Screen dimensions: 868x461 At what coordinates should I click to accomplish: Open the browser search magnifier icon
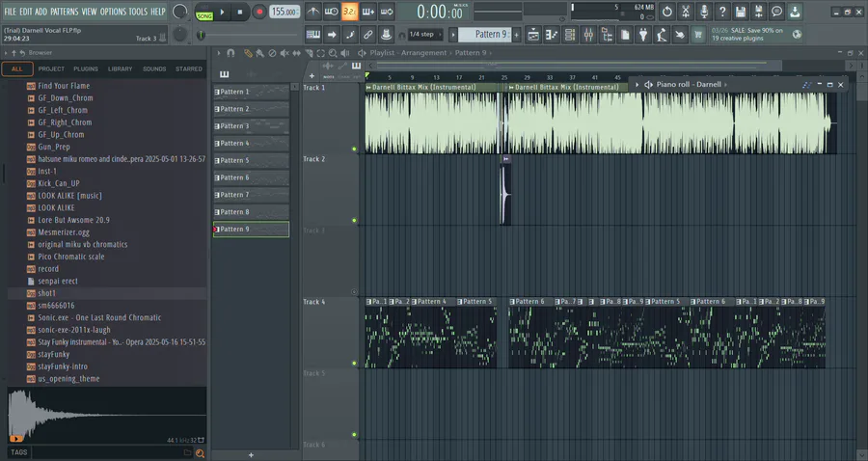coord(200,453)
